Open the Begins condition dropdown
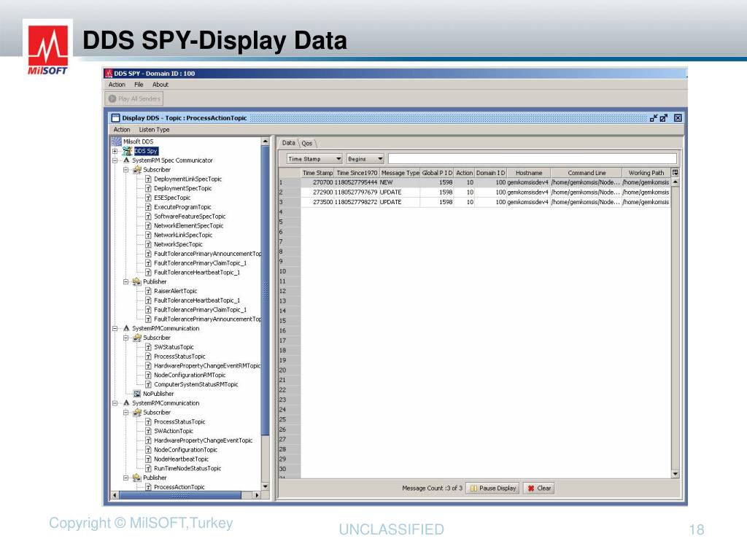The width and height of the screenshot is (747, 560). pyautogui.click(x=365, y=159)
